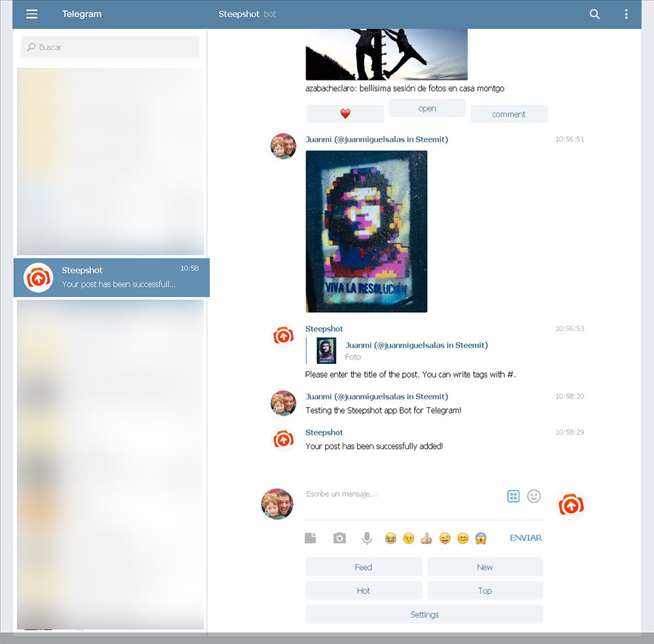654x644 pixels.
Task: Insert the tears-of-joy emoji
Action: [x=390, y=539]
